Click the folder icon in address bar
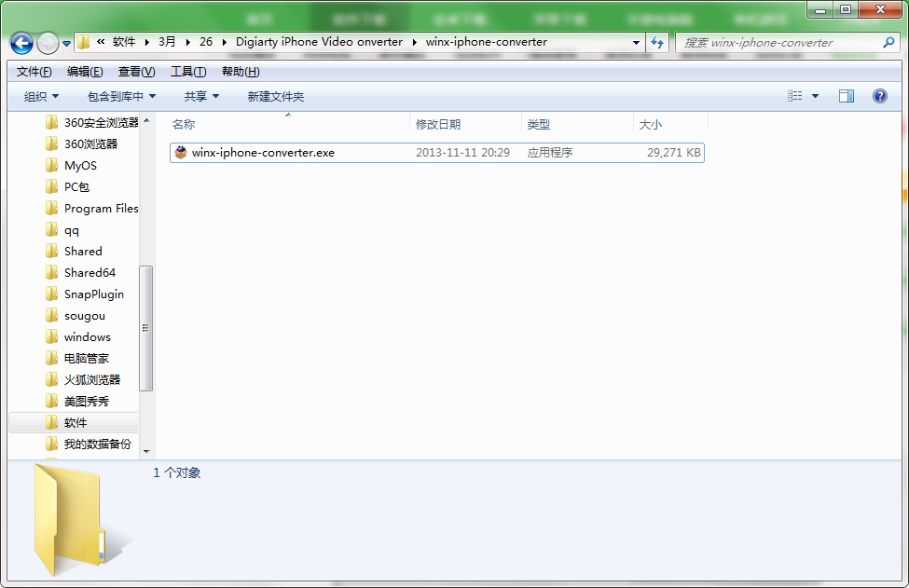Image resolution: width=909 pixels, height=588 pixels. pos(84,42)
